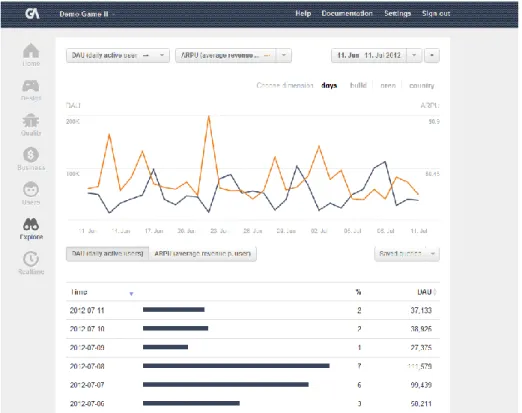Click the small extra options button beside date range
This screenshot has width=522, height=413.
(x=432, y=55)
